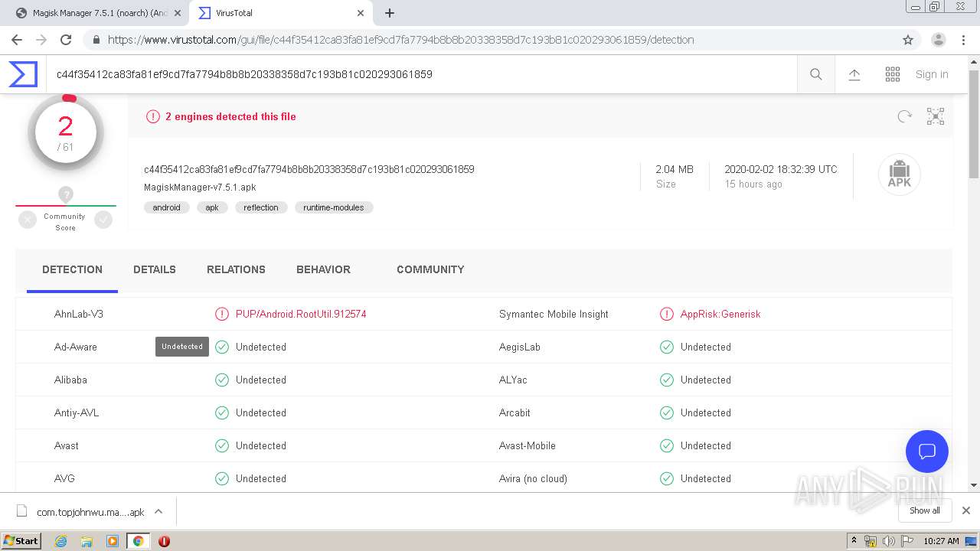Click the hash search input field
This screenshot has height=551, width=980.
pos(421,74)
